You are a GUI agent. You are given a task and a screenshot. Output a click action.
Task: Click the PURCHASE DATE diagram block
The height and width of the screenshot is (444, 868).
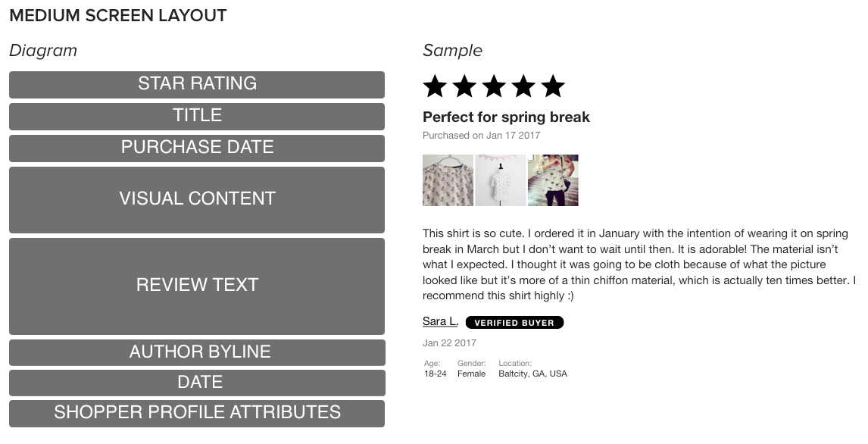(x=197, y=148)
